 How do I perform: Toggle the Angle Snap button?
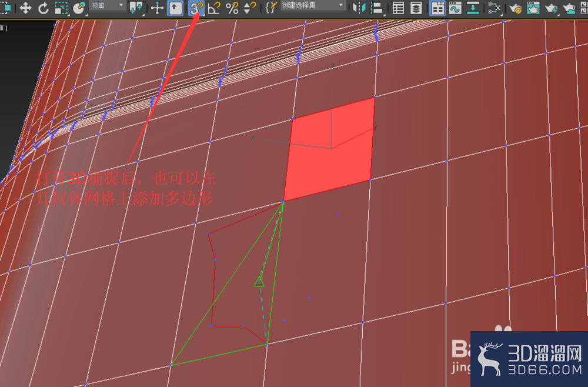[x=214, y=8]
